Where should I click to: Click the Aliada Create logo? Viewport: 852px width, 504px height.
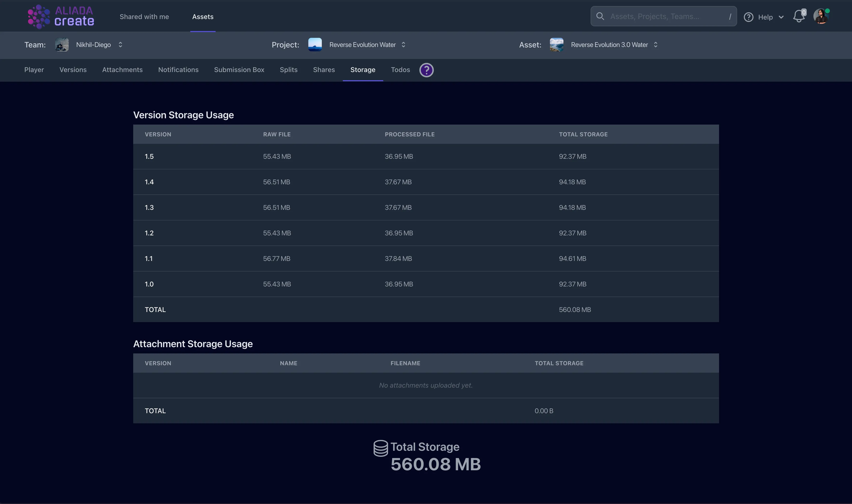(61, 17)
